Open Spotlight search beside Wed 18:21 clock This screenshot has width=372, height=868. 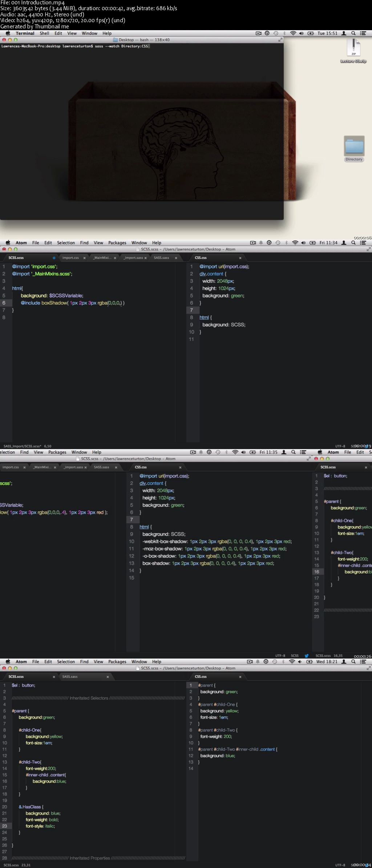click(x=353, y=661)
